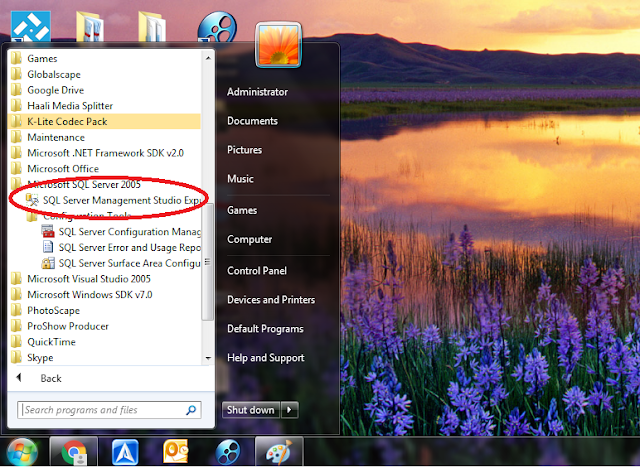Open Microsoft Windows SDK v7.0 folder
640x468 pixels.
104,295
